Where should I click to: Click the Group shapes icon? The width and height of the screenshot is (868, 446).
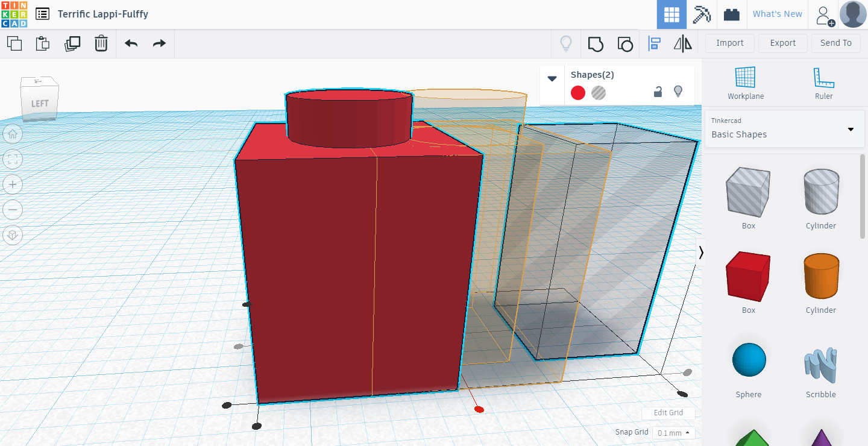coord(596,43)
